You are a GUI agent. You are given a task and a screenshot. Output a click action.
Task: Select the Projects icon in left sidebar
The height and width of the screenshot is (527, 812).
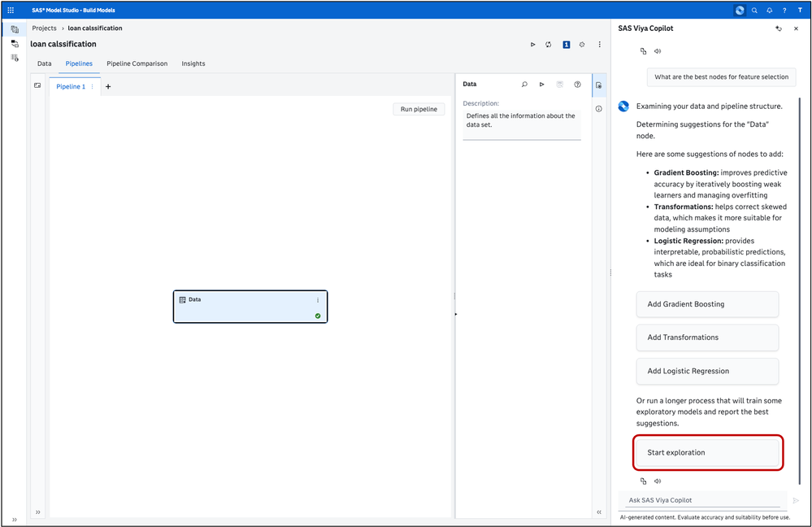pyautogui.click(x=15, y=29)
